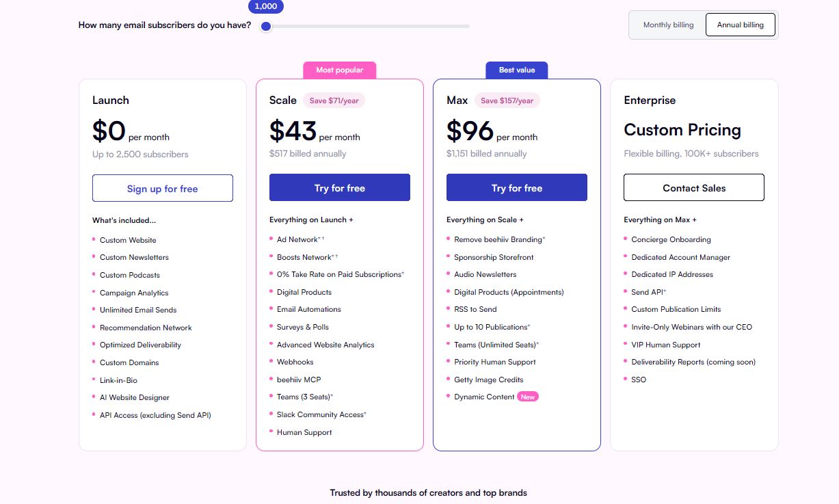Select the Annual billing option
This screenshot has width=839, height=504.
tap(740, 25)
